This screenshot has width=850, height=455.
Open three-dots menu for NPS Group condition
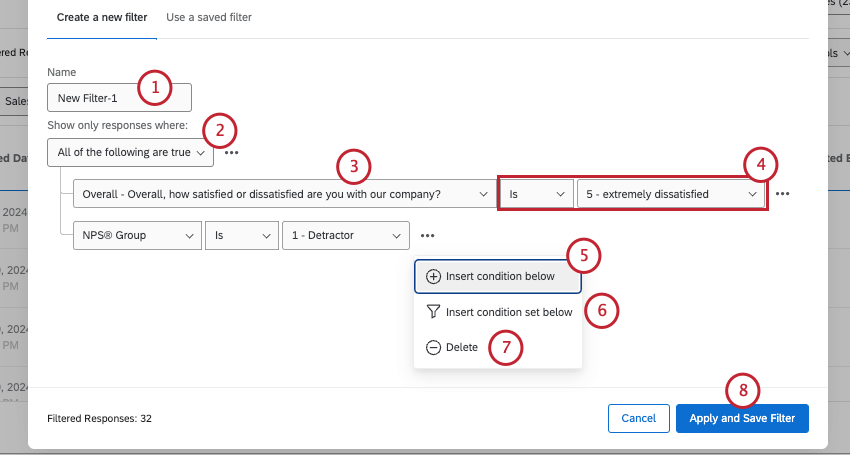pyautogui.click(x=427, y=236)
